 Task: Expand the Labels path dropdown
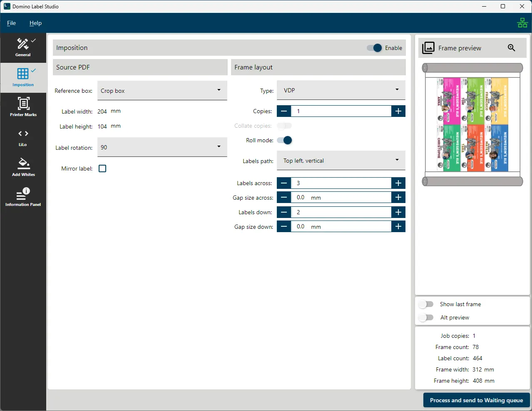pos(341,161)
